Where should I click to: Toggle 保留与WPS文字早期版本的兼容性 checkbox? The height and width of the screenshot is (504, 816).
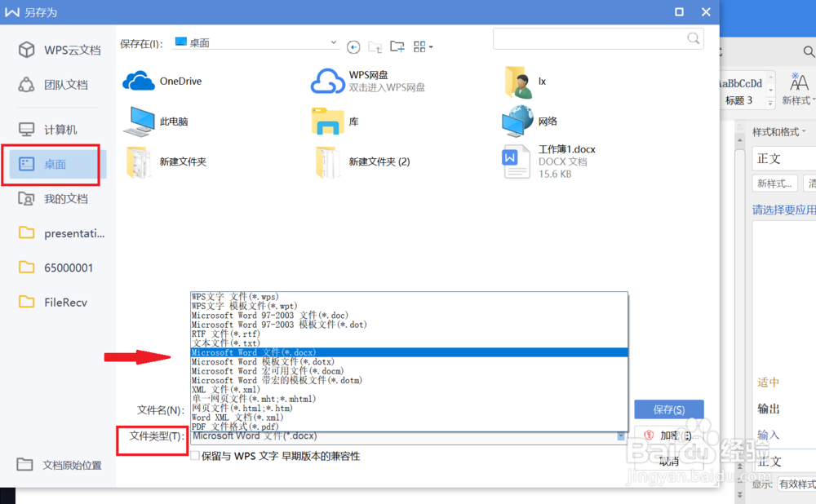(x=195, y=456)
